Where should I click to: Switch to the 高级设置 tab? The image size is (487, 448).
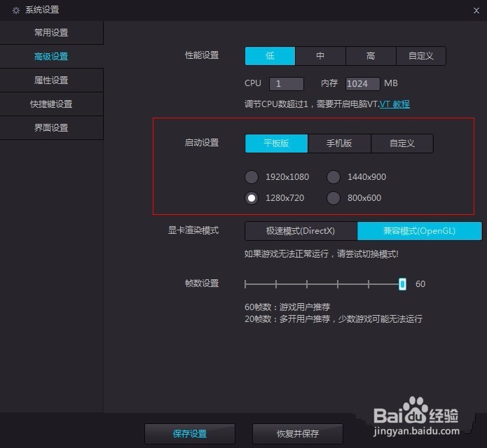(51, 57)
